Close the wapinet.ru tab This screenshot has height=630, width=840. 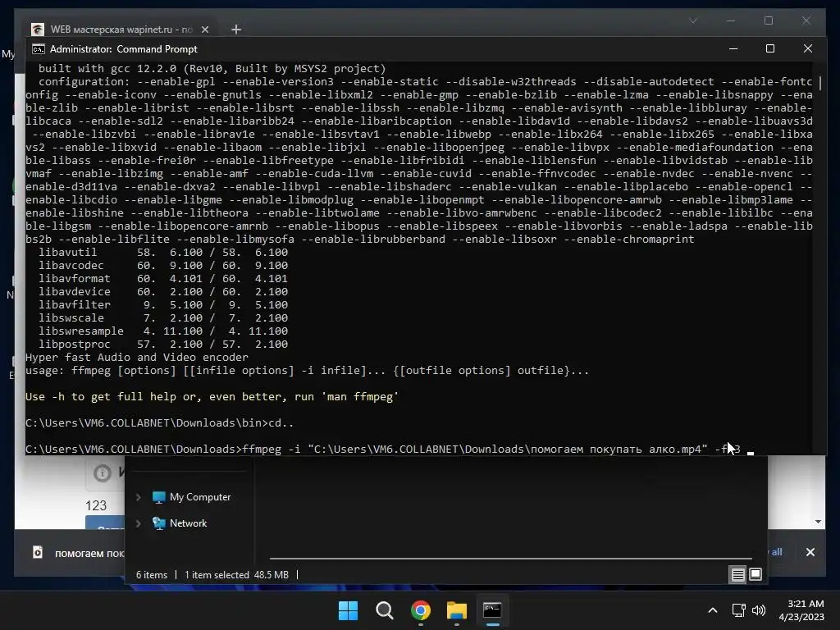tap(204, 30)
